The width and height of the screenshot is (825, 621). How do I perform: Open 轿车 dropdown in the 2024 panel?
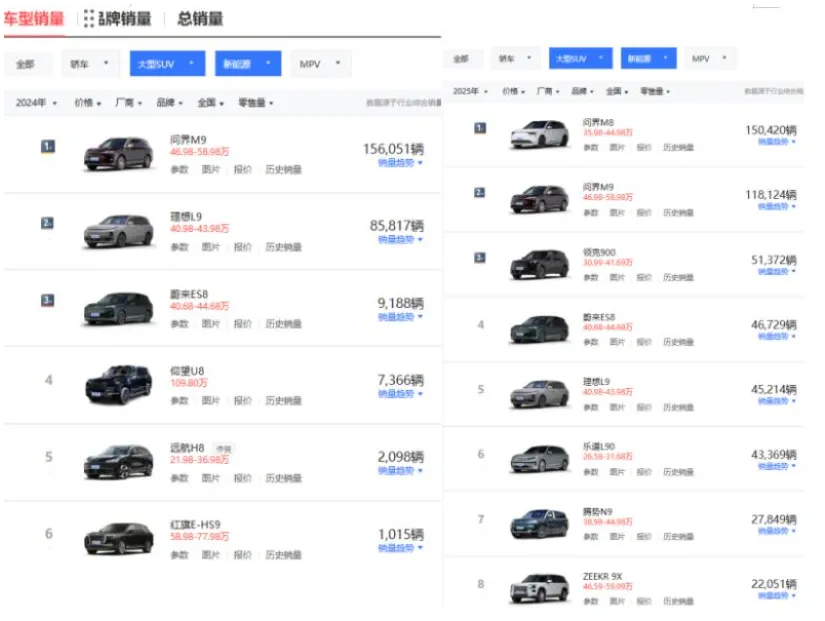tap(90, 64)
